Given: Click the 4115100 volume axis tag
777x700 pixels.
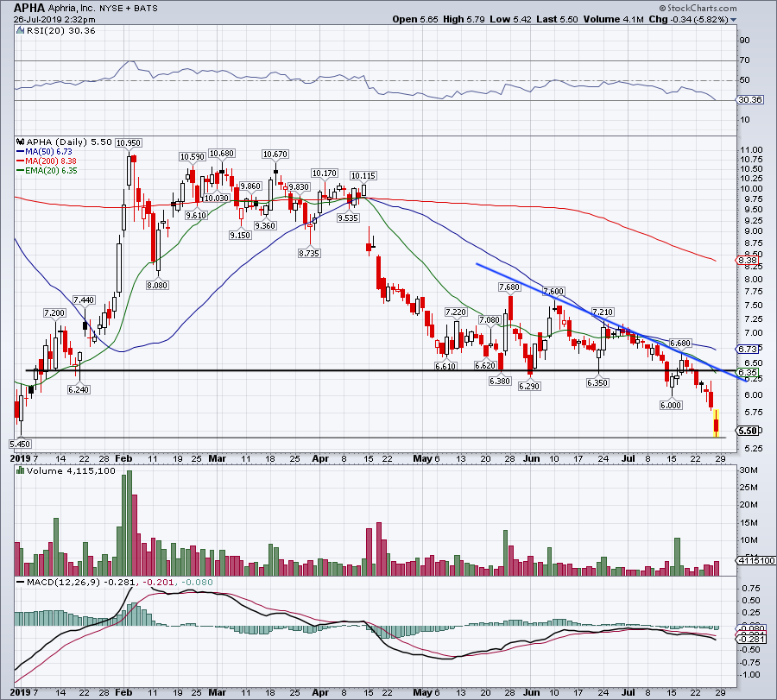Looking at the screenshot, I should [x=755, y=560].
